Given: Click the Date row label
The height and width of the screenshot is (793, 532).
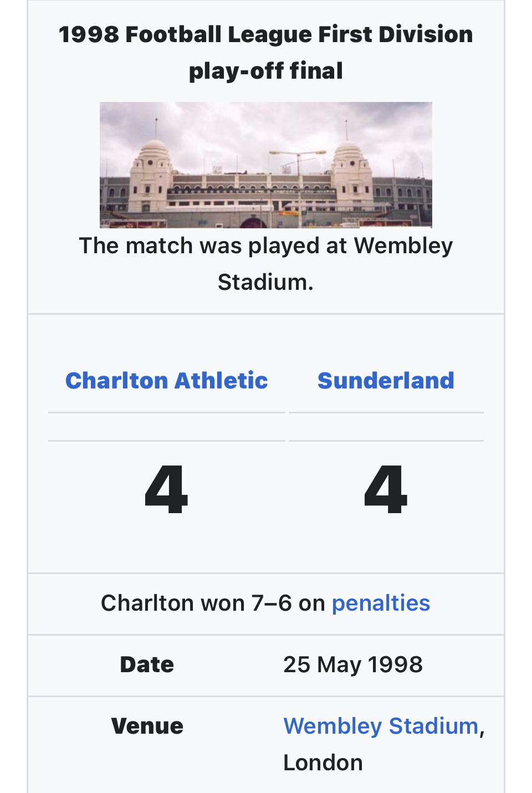Looking at the screenshot, I should (x=147, y=664).
